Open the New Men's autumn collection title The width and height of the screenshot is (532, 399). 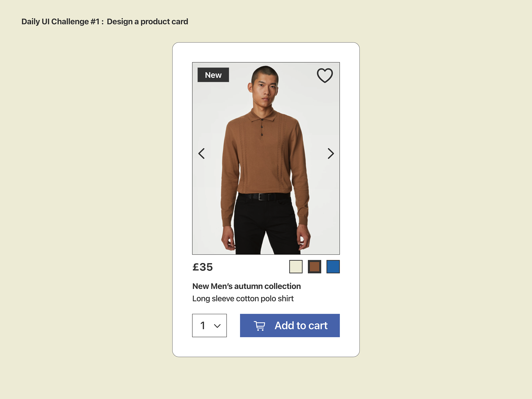click(x=246, y=286)
